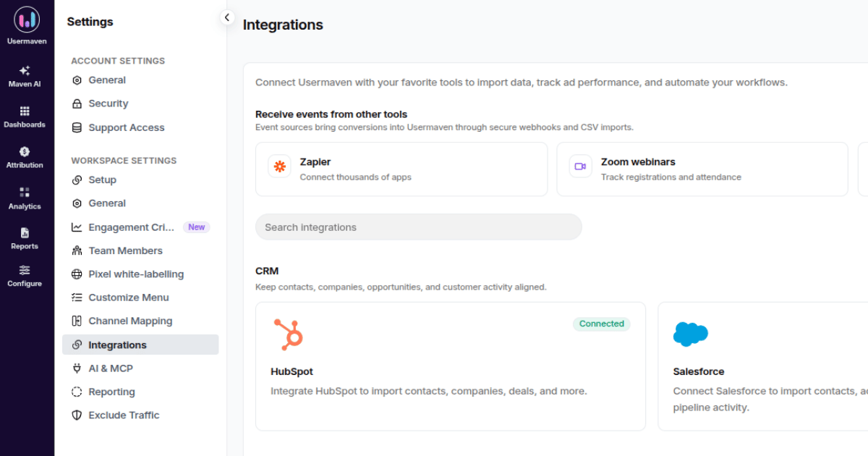The image size is (868, 456).
Task: Open Maven AI sparkle icon
Action: (x=25, y=70)
